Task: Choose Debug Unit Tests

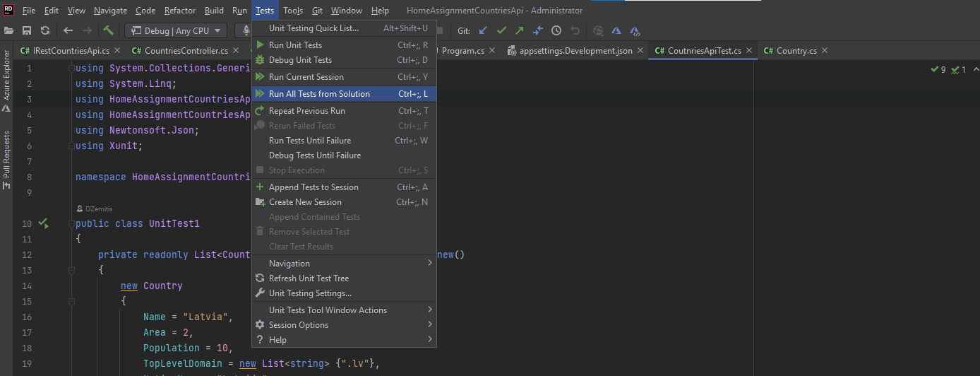Action: click(344, 60)
